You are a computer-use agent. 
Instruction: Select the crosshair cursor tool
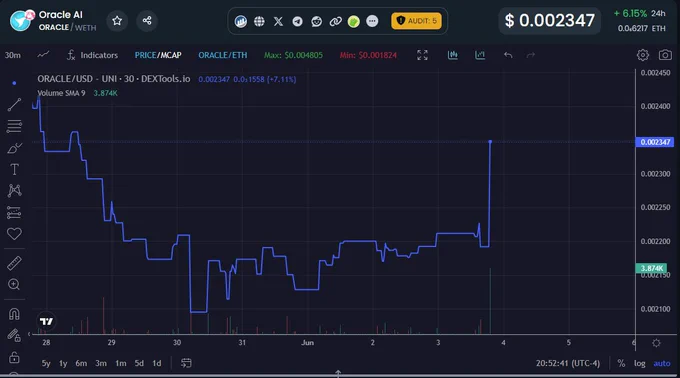[x=14, y=83]
